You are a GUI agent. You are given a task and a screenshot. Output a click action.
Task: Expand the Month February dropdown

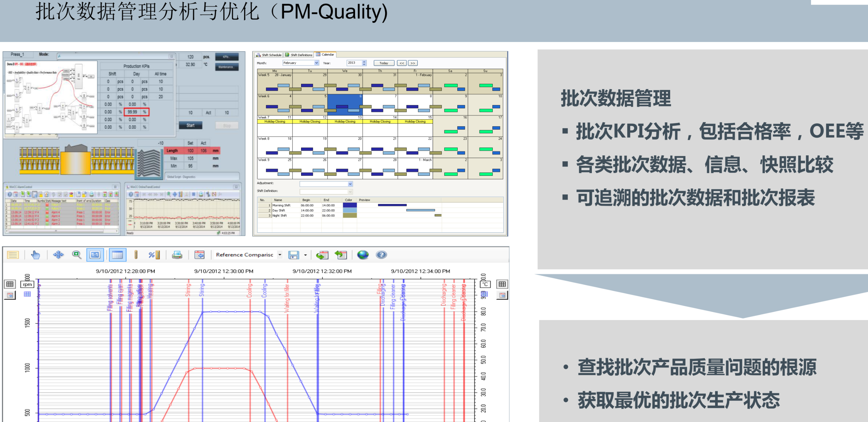tap(316, 63)
